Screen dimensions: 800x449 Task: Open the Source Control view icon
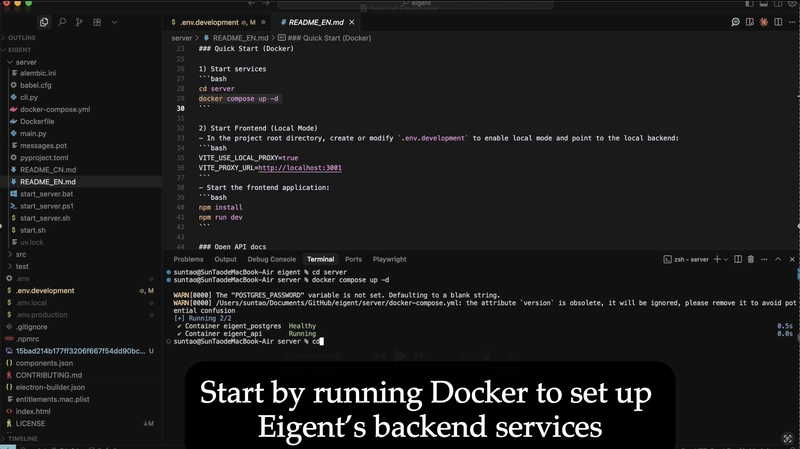(x=79, y=22)
